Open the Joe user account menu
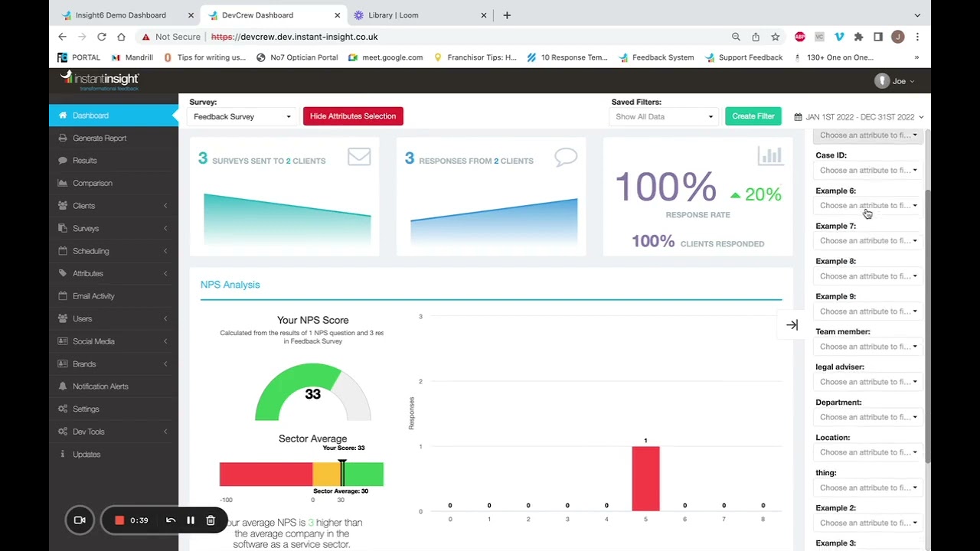 894,81
